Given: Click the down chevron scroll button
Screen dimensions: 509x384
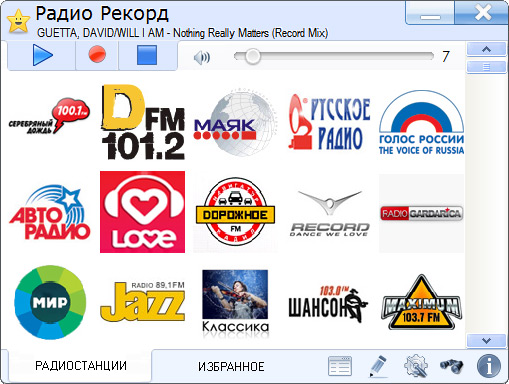Looking at the screenshot, I should coord(486,341).
